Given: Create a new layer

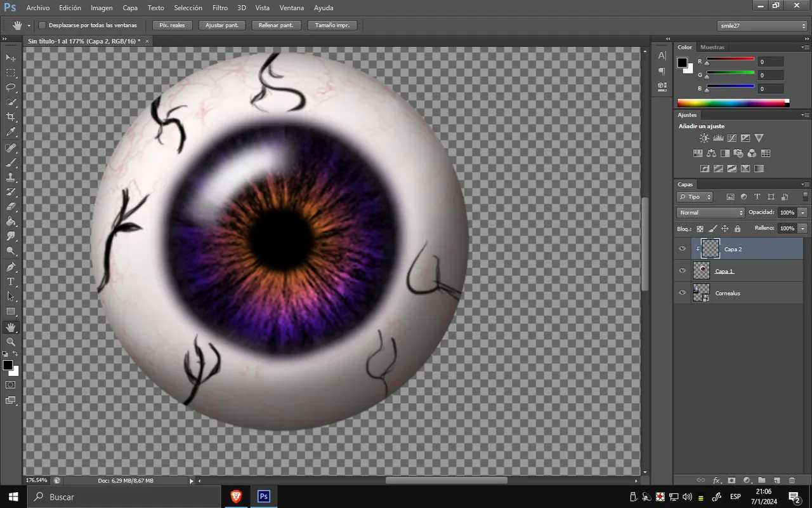Looking at the screenshot, I should [x=776, y=481].
